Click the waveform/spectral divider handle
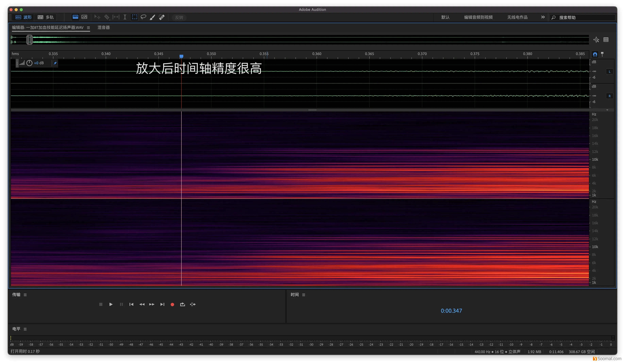Image resolution: width=625 pixels, height=364 pixels. (312, 110)
